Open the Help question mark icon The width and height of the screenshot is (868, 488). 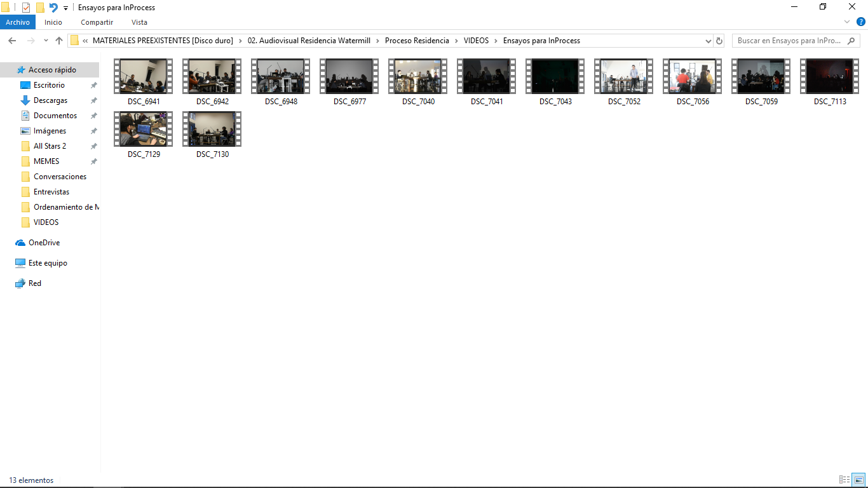click(861, 22)
